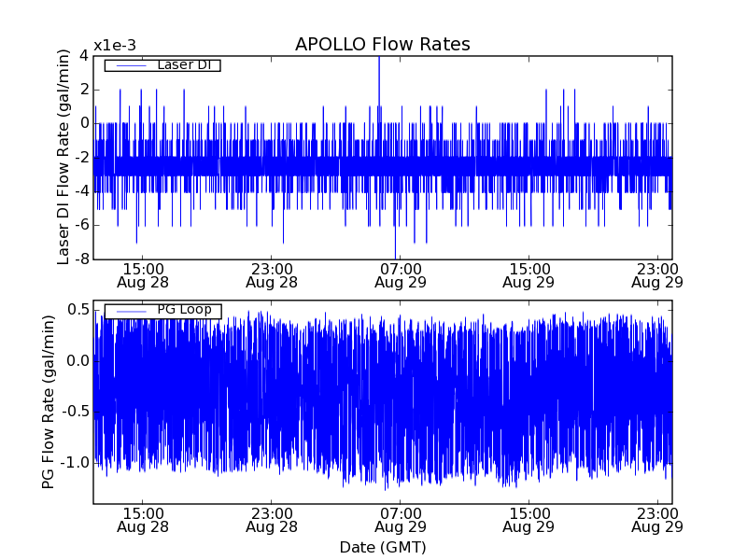Click the 07:00 Aug 29 tick under top plot

(x=401, y=274)
